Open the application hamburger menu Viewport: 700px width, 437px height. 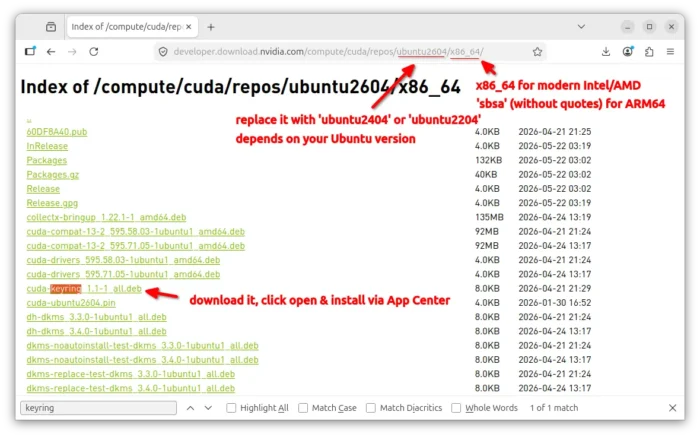[670, 52]
